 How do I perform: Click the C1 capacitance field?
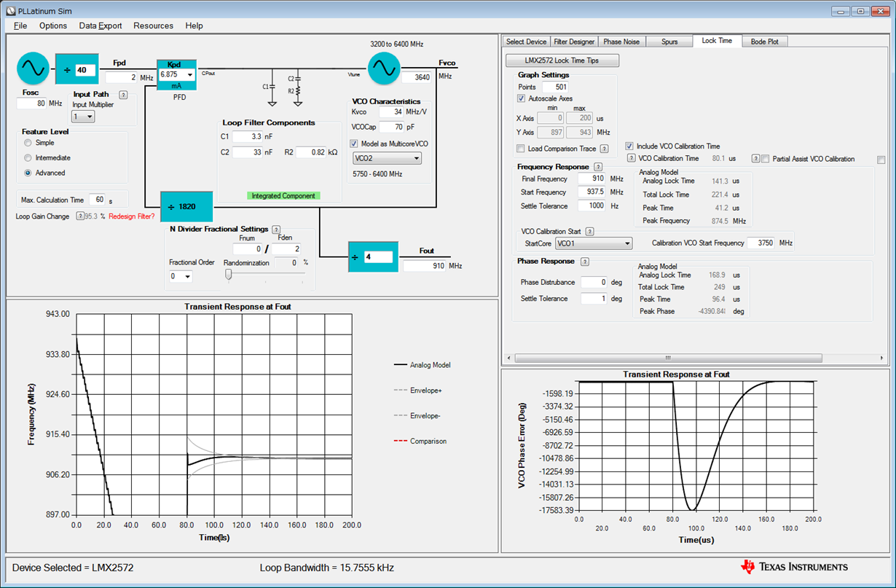click(x=247, y=137)
